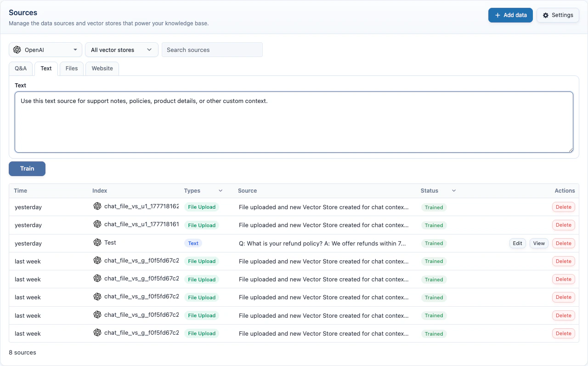Click the OpenAI icon on the first last-week row
Image resolution: width=588 pixels, height=366 pixels.
(x=97, y=261)
